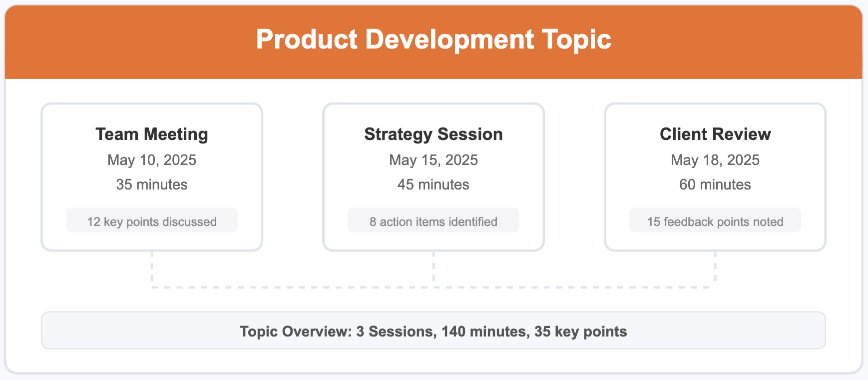Select the Team Meeting card title

click(x=152, y=134)
